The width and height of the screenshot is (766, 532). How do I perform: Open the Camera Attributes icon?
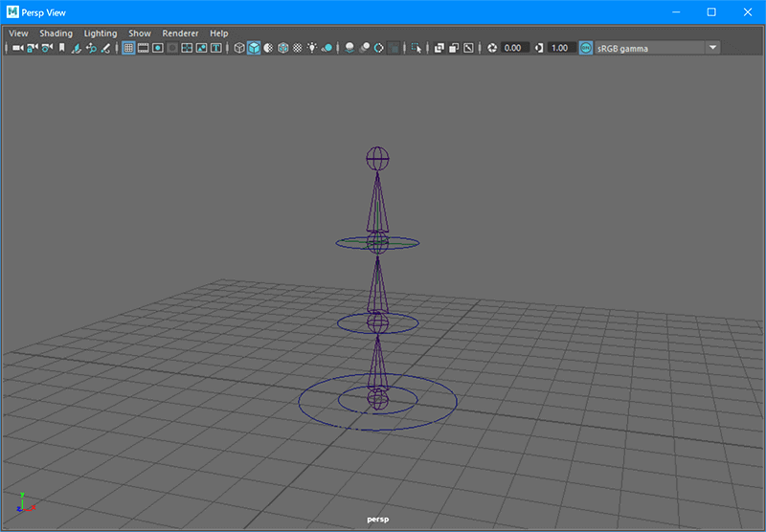[47, 48]
